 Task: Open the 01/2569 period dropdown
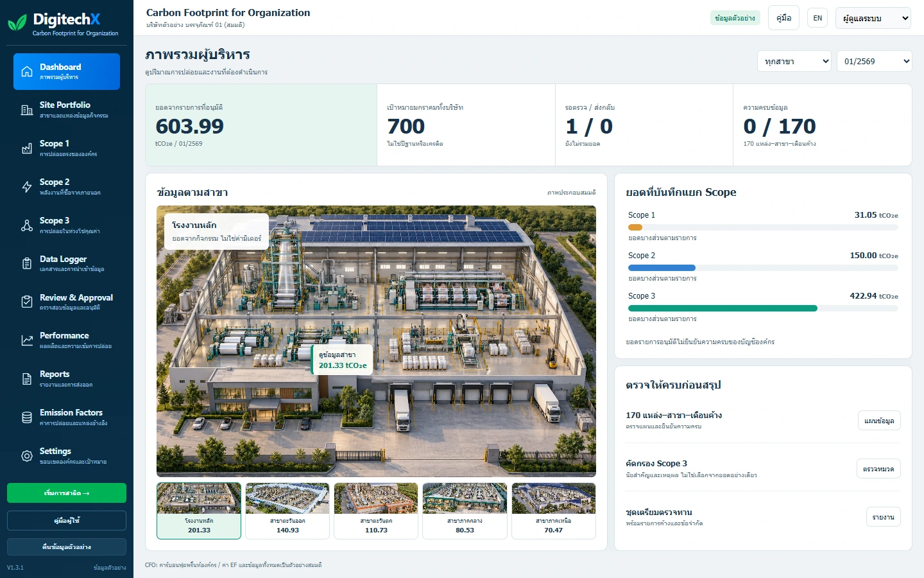pos(875,61)
